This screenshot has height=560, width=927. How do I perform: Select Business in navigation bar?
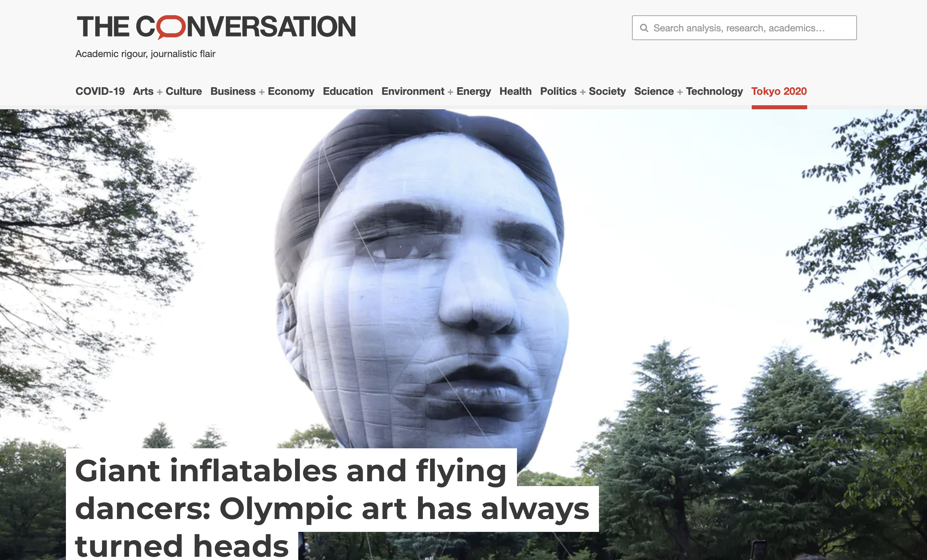(x=233, y=91)
